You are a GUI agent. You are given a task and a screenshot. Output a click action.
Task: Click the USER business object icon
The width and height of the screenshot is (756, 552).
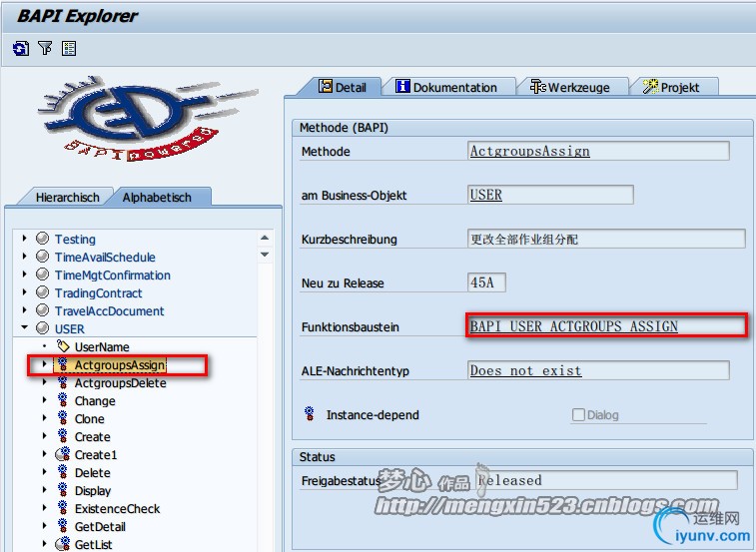click(x=42, y=328)
